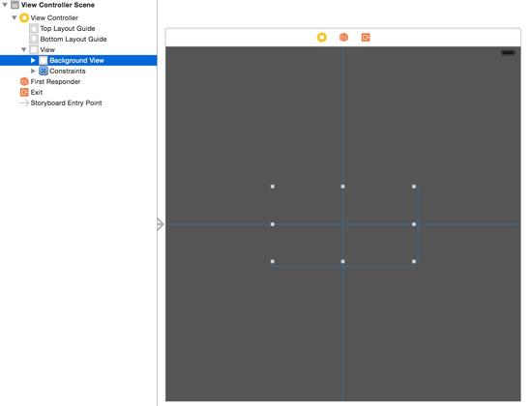Collapse the View item disclosure triangle
The width and height of the screenshot is (532, 406).
(x=24, y=49)
